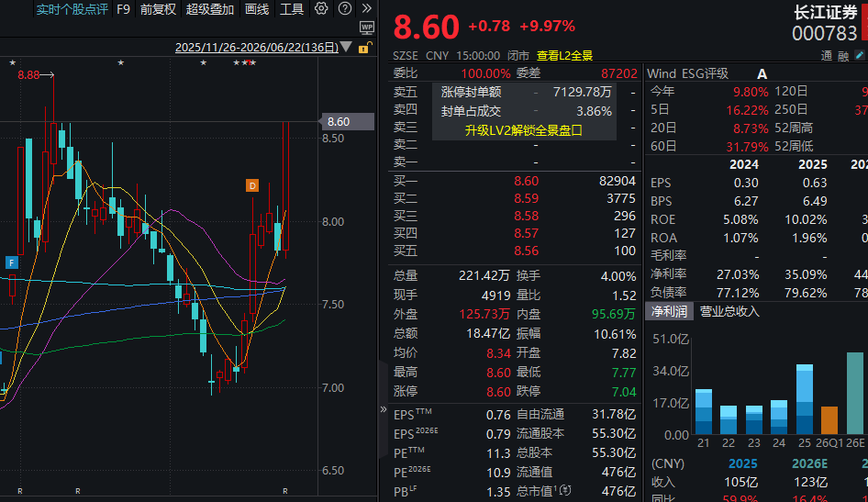Click the 60日 return 31.79%
The width and height of the screenshot is (868, 502).
747,147
